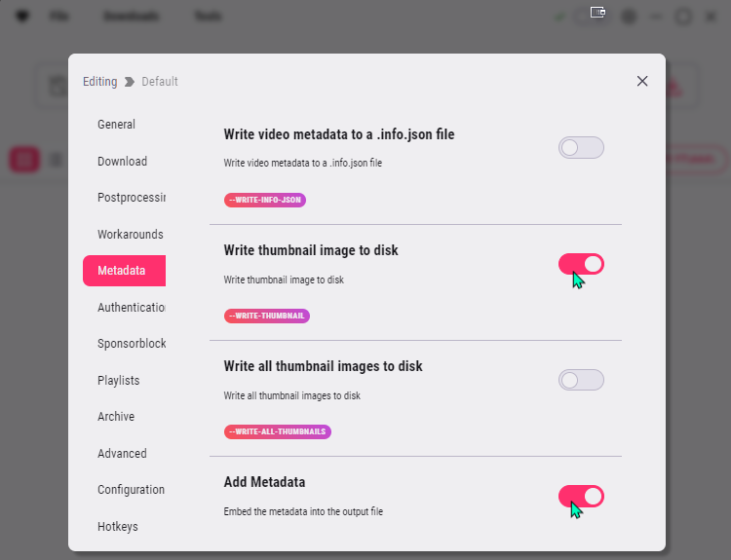The image size is (731, 560).
Task: Select the active Metadata tab
Action: click(124, 270)
